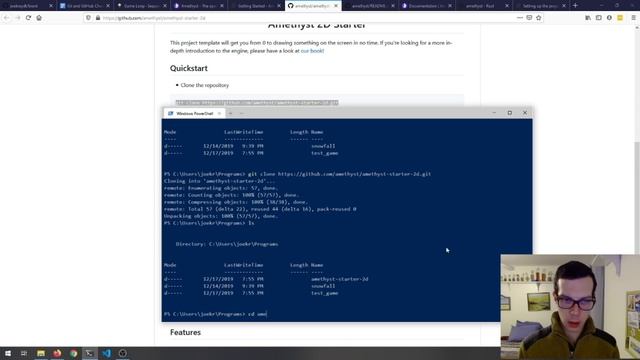Screen dimensions: 640x360
Task: Open Firefox account icon
Action: click(x=609, y=18)
